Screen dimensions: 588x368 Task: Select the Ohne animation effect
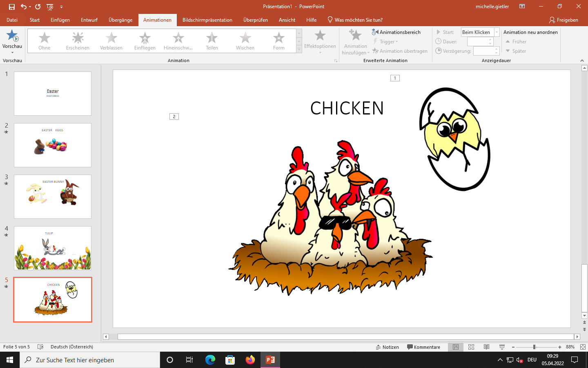tap(45, 41)
